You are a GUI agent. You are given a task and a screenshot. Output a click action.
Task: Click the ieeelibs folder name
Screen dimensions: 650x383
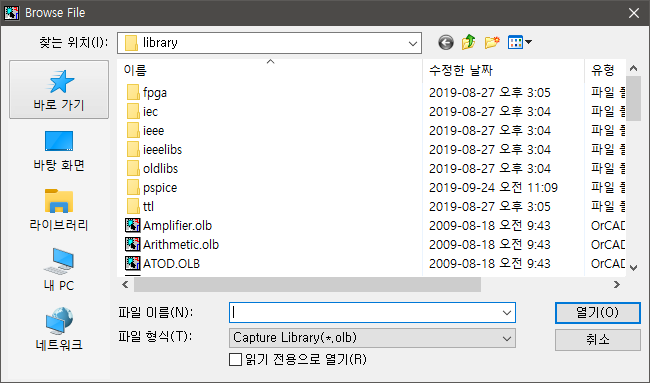(x=162, y=150)
